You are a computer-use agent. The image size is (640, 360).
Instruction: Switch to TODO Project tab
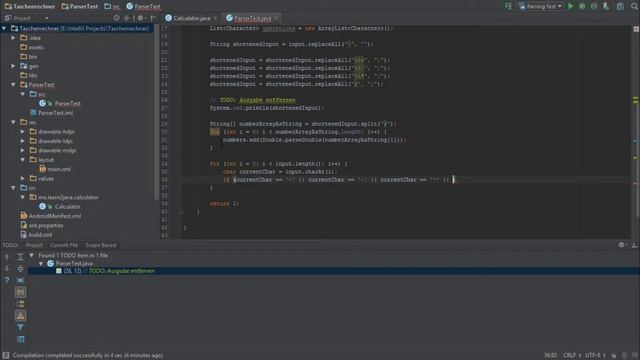34,245
